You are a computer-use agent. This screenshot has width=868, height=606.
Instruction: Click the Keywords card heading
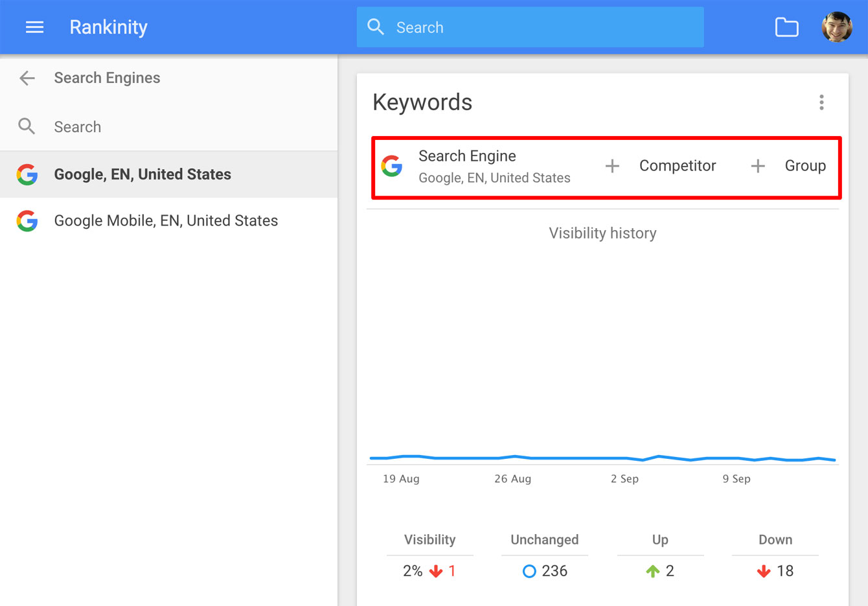[x=422, y=102]
